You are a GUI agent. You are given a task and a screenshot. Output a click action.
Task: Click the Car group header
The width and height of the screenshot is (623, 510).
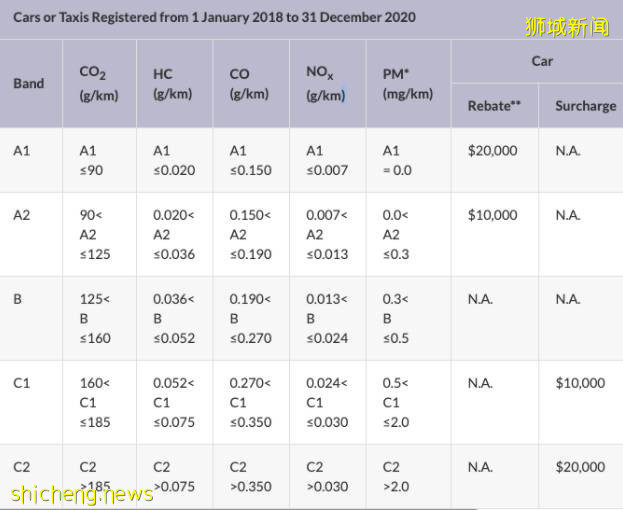click(x=542, y=61)
